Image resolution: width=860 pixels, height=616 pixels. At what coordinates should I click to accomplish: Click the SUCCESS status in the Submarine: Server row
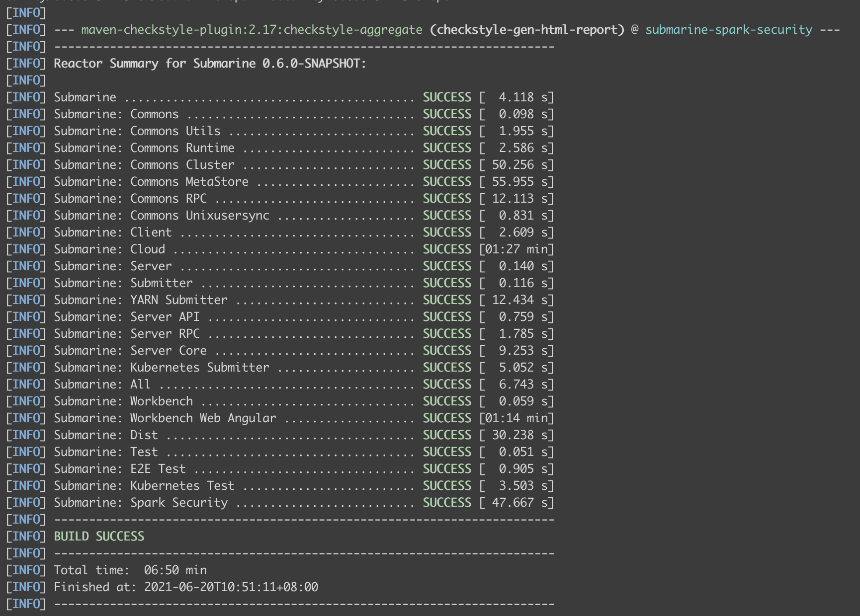447,266
